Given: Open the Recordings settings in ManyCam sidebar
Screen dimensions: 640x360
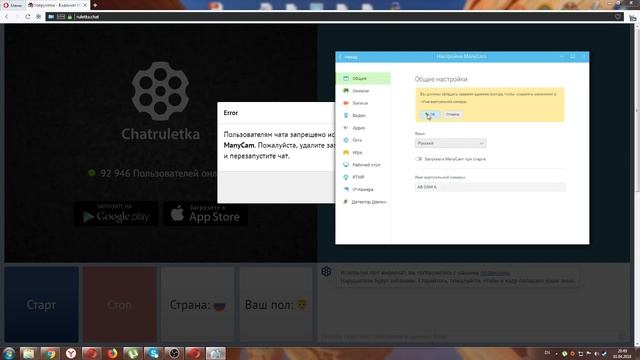Looking at the screenshot, I should [363, 103].
